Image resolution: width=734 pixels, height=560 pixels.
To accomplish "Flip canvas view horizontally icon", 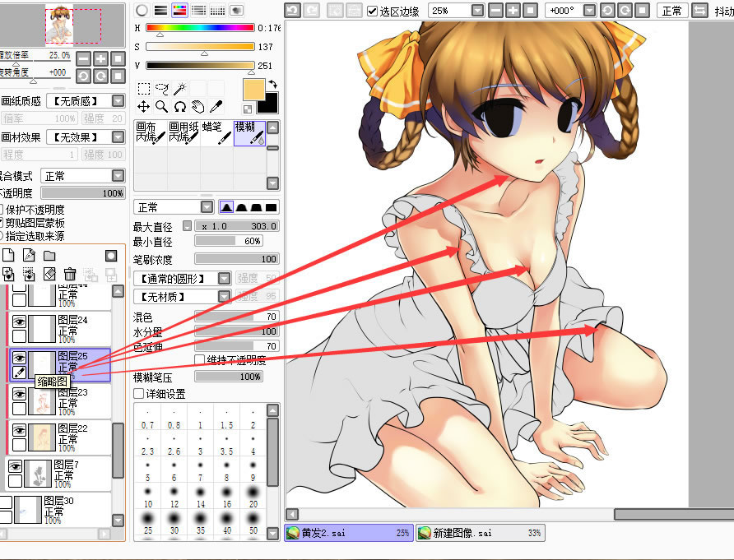I will click(699, 11).
